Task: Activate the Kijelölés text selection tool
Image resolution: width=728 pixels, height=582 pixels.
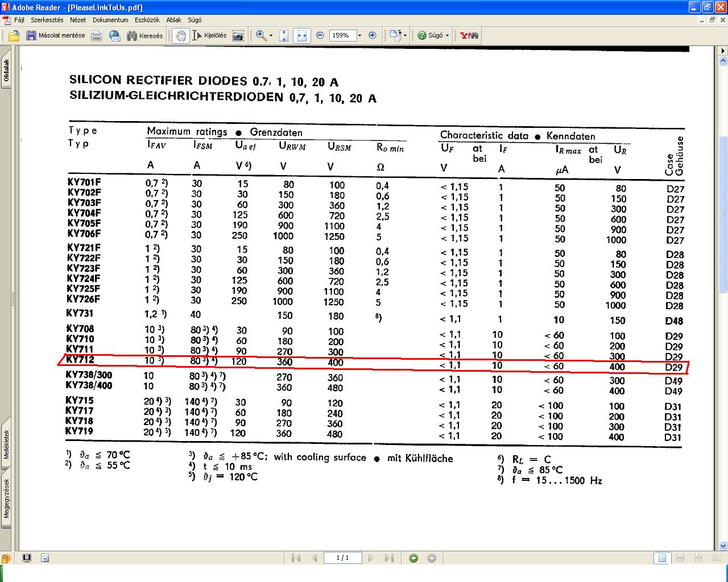Action: click(x=209, y=36)
